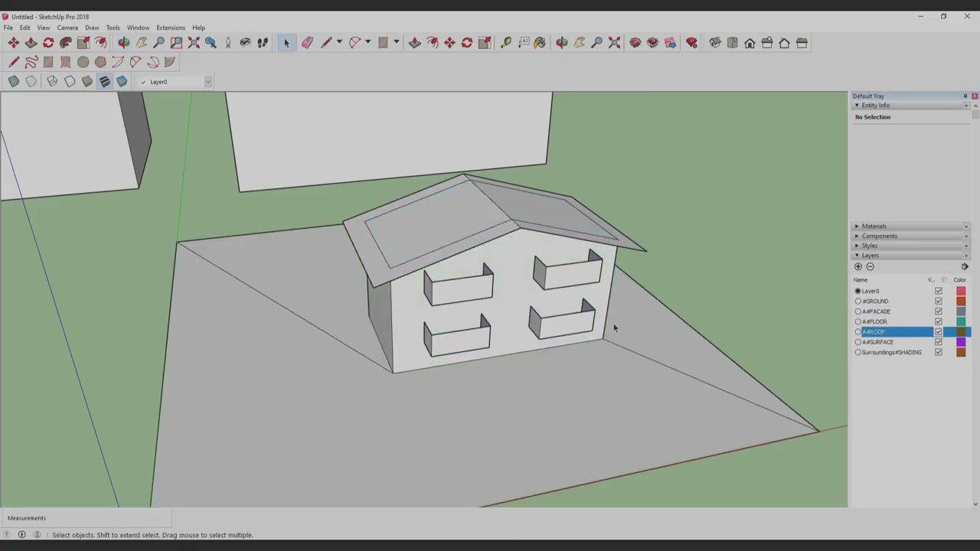The height and width of the screenshot is (551, 980).
Task: Open the Extension Manager ruby icon
Action: [x=691, y=43]
